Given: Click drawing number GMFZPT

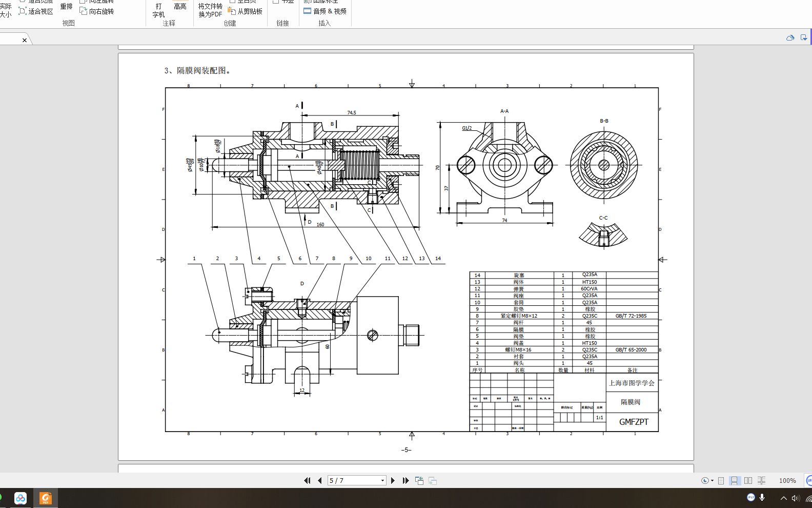Looking at the screenshot, I should 634,422.
